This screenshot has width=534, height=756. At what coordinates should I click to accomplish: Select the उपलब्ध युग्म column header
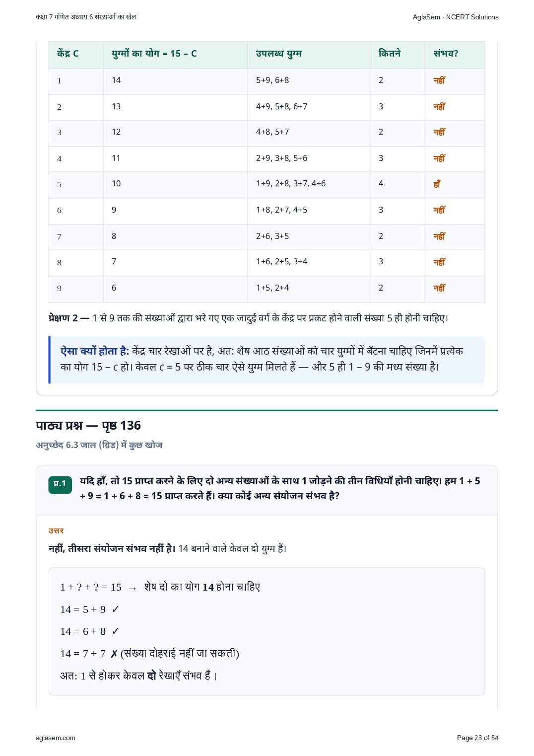[x=279, y=54]
